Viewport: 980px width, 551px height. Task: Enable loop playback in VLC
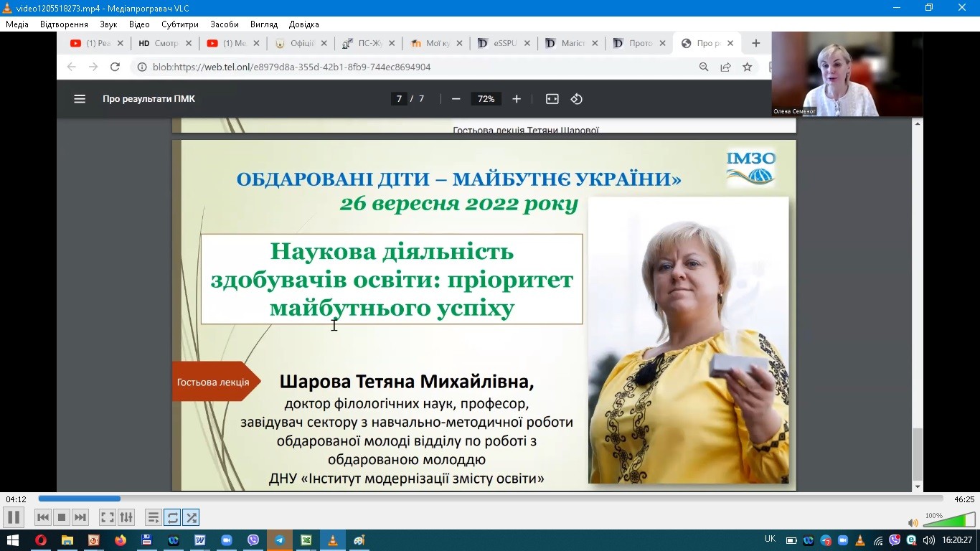172,517
